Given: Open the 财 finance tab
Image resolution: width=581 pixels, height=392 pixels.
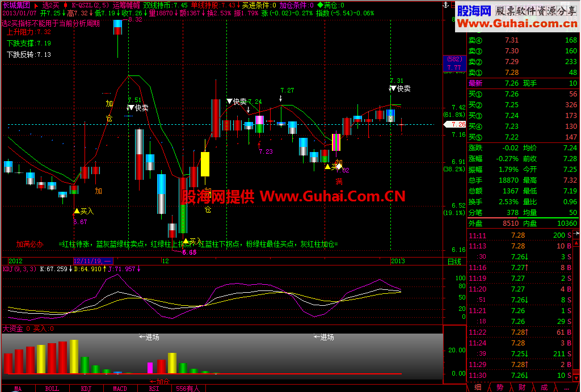Looking at the screenshot, I should click(x=522, y=387).
